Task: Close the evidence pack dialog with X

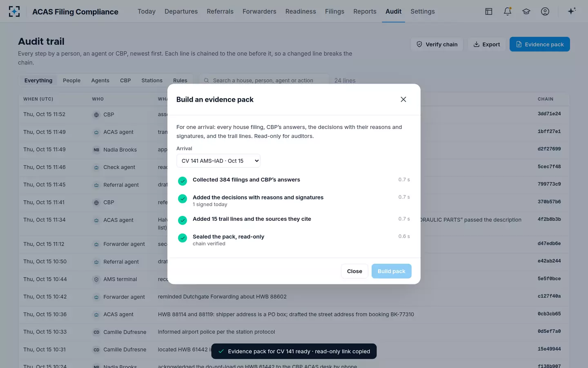Action: (403, 99)
